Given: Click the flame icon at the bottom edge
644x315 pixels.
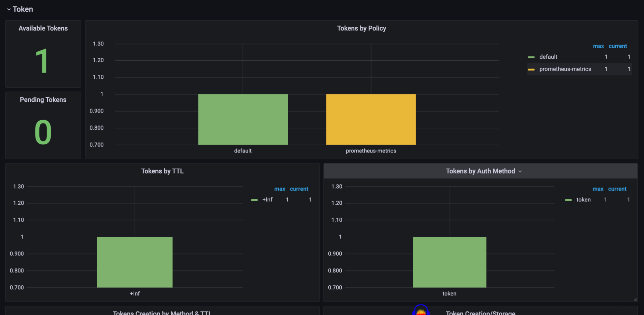Looking at the screenshot, I should click(x=421, y=311).
